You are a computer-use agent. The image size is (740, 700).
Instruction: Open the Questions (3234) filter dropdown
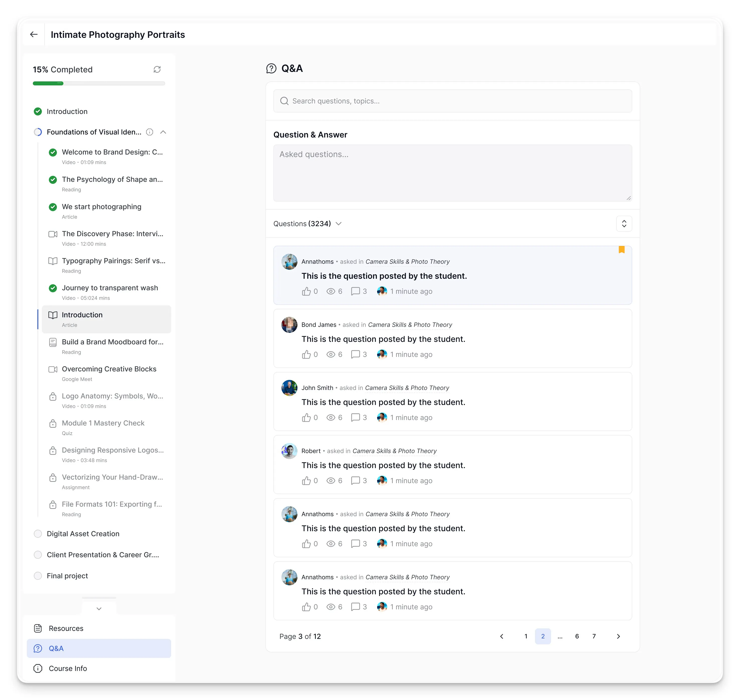coord(307,223)
